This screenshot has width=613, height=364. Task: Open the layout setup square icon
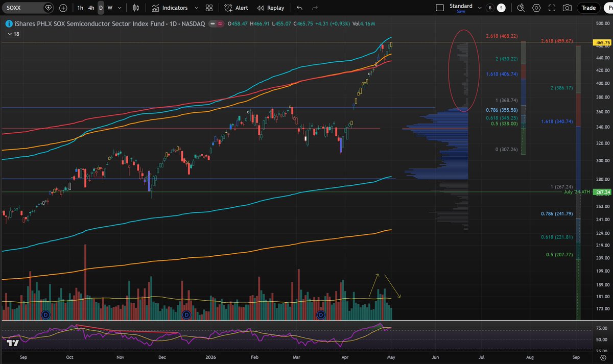(x=440, y=8)
